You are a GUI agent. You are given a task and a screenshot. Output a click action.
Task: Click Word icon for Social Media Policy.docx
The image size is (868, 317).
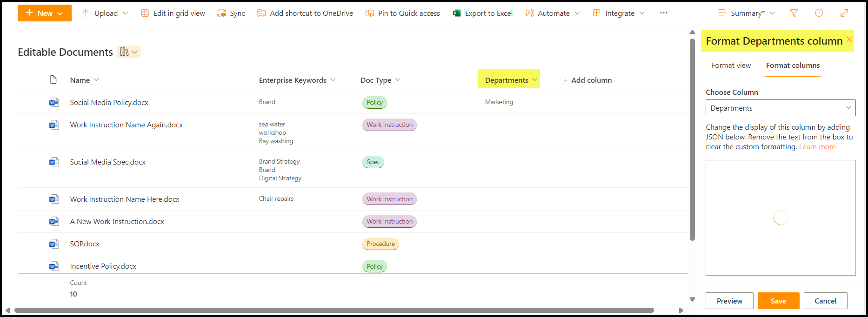pyautogui.click(x=54, y=102)
